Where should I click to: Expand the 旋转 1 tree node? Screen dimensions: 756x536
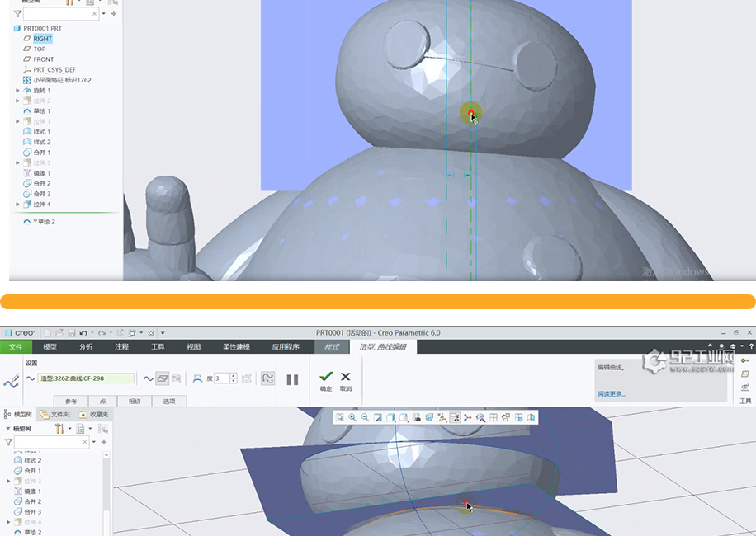pyautogui.click(x=18, y=91)
